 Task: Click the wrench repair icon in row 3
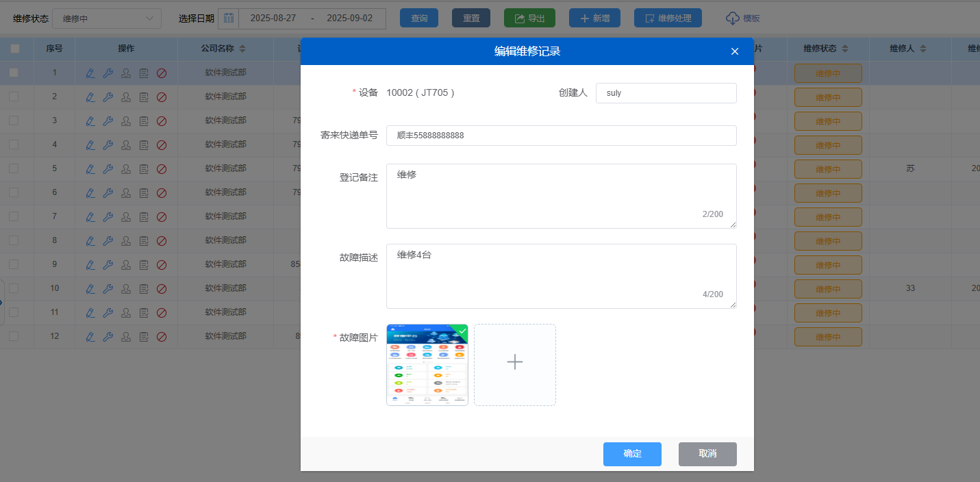pos(108,121)
